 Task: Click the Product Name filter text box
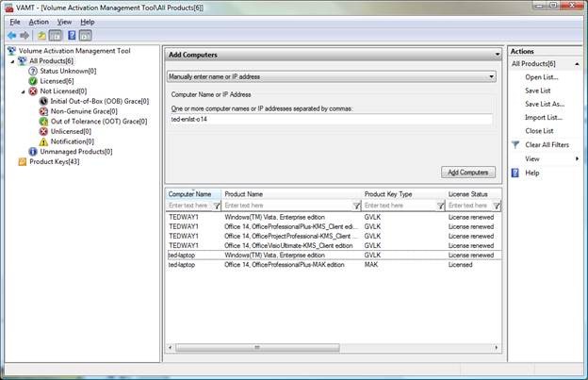pyautogui.click(x=288, y=206)
